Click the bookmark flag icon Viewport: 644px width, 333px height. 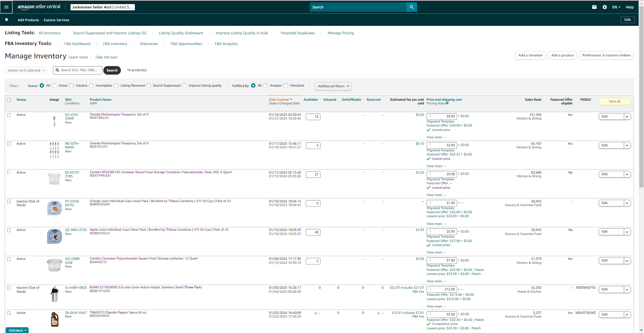(6, 20)
